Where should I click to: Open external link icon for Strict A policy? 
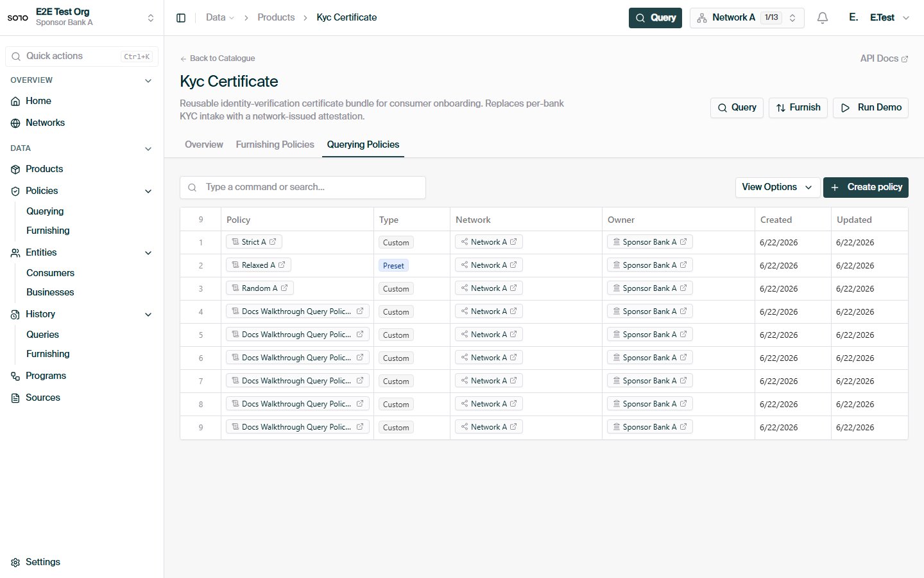click(x=273, y=242)
